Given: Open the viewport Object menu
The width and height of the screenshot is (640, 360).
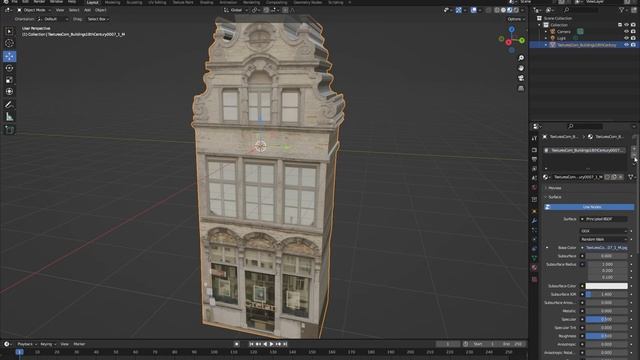Looking at the screenshot, I should [100, 10].
